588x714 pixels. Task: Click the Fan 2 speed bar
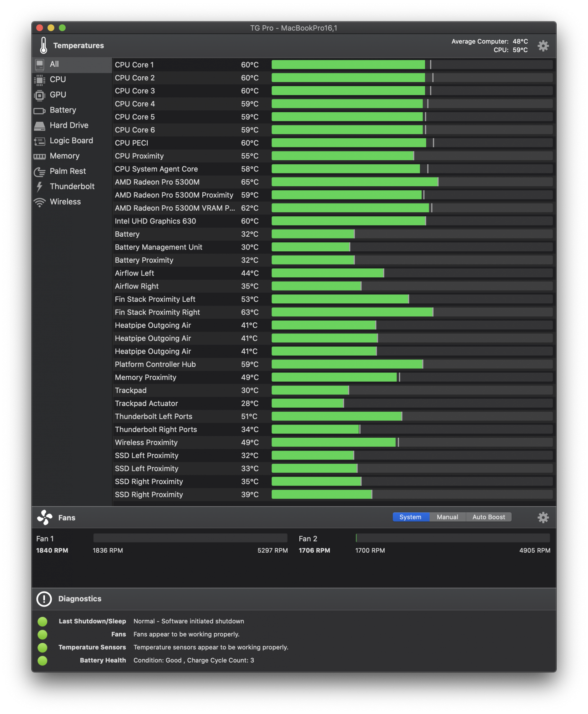[x=452, y=538]
